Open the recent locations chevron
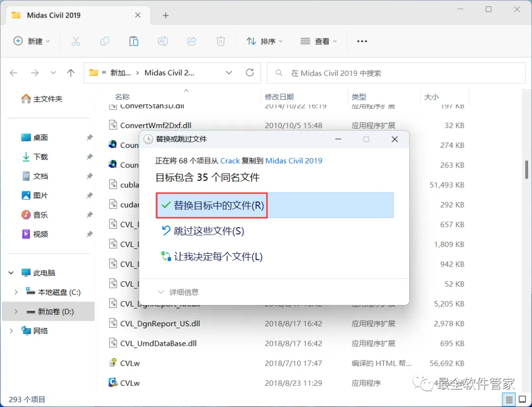The width and height of the screenshot is (532, 407). 53,72
